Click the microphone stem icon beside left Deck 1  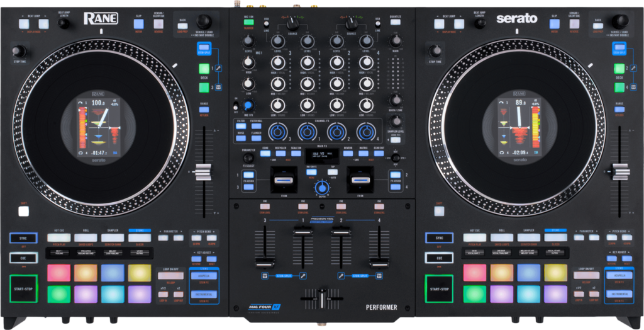[x=218, y=68]
